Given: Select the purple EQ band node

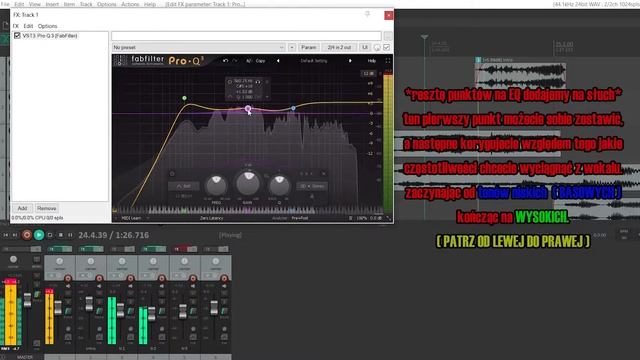Looking at the screenshot, I should click(248, 109).
